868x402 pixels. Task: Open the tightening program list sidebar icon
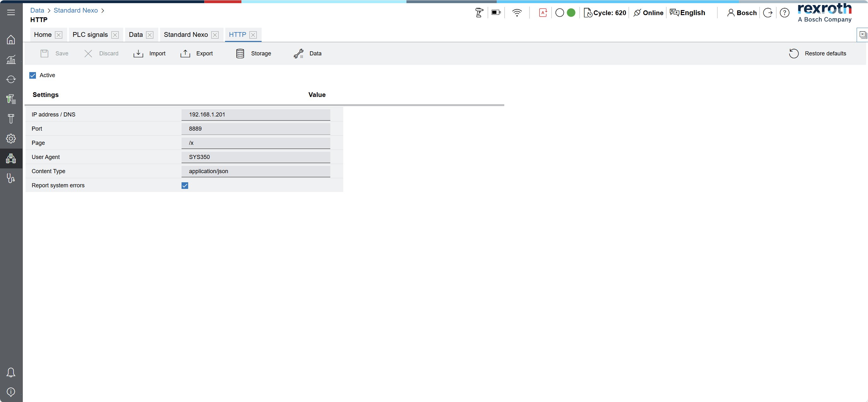coord(11,99)
